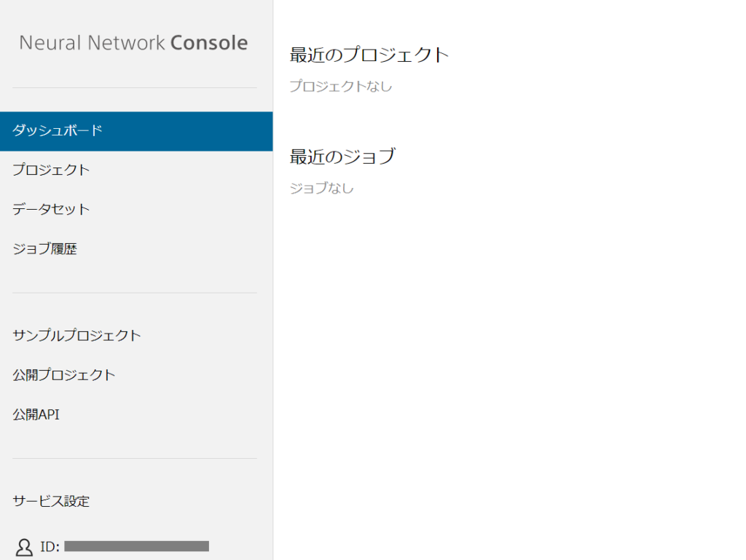
Task: Click the 最近のプロジェクト (Recent Projects) heading
Action: coord(369,54)
